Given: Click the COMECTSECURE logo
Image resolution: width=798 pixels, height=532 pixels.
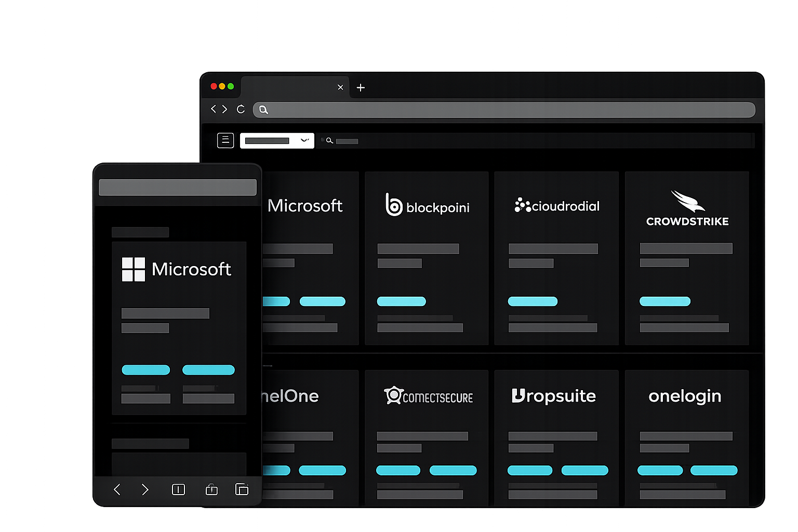Looking at the screenshot, I should [428, 396].
